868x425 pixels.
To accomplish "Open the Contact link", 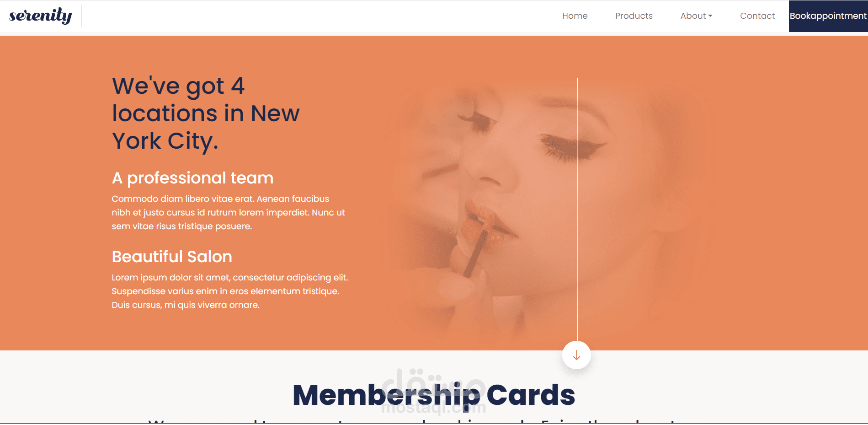I will point(757,16).
